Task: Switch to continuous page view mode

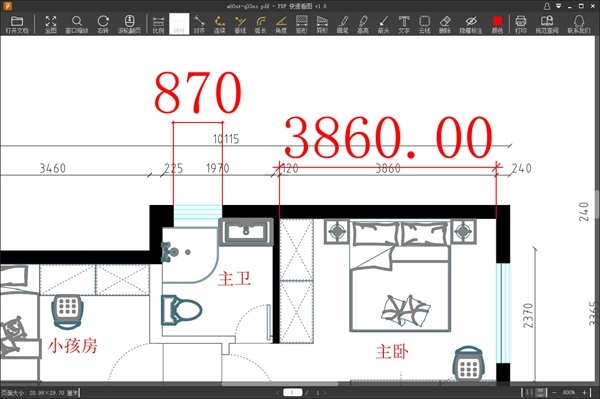Action: tap(540, 392)
